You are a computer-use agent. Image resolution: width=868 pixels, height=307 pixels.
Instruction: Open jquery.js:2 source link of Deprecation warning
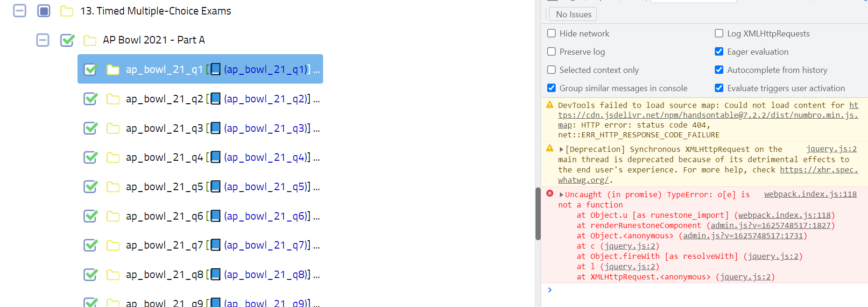tap(831, 149)
